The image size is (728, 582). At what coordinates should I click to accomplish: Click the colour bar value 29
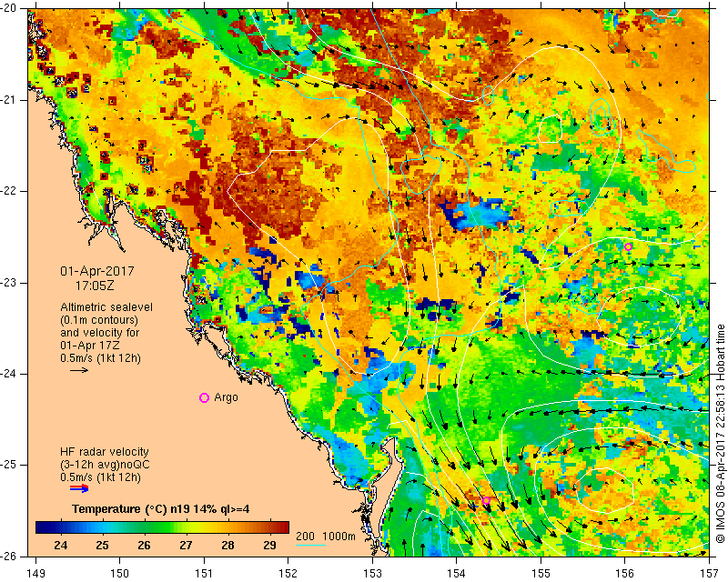click(269, 546)
